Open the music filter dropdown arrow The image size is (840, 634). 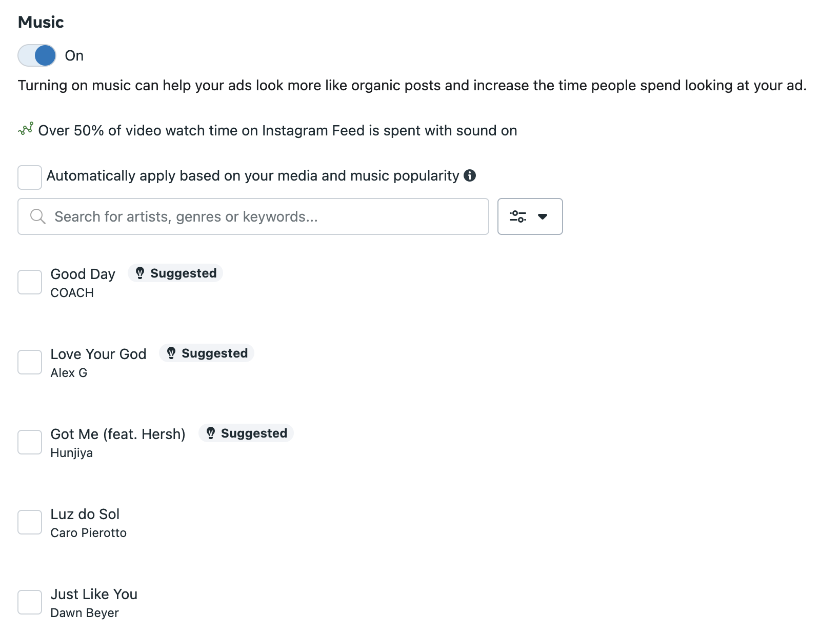543,216
